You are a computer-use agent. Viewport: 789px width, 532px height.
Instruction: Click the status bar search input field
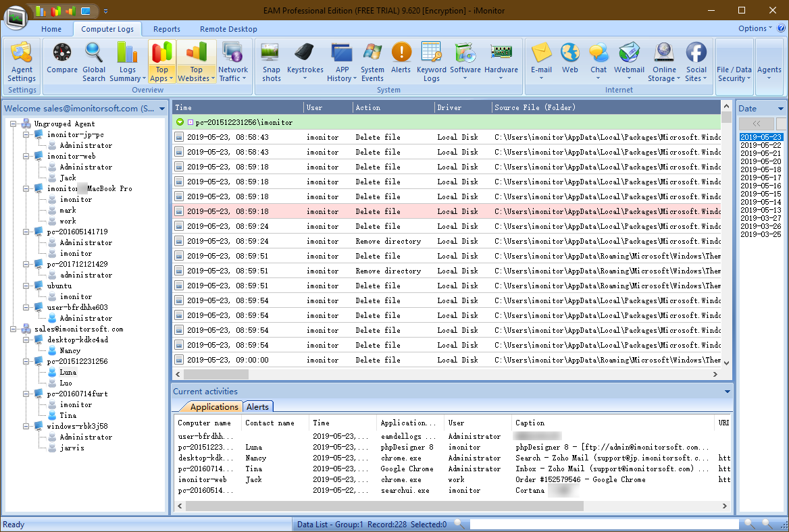pyautogui.click(x=604, y=524)
